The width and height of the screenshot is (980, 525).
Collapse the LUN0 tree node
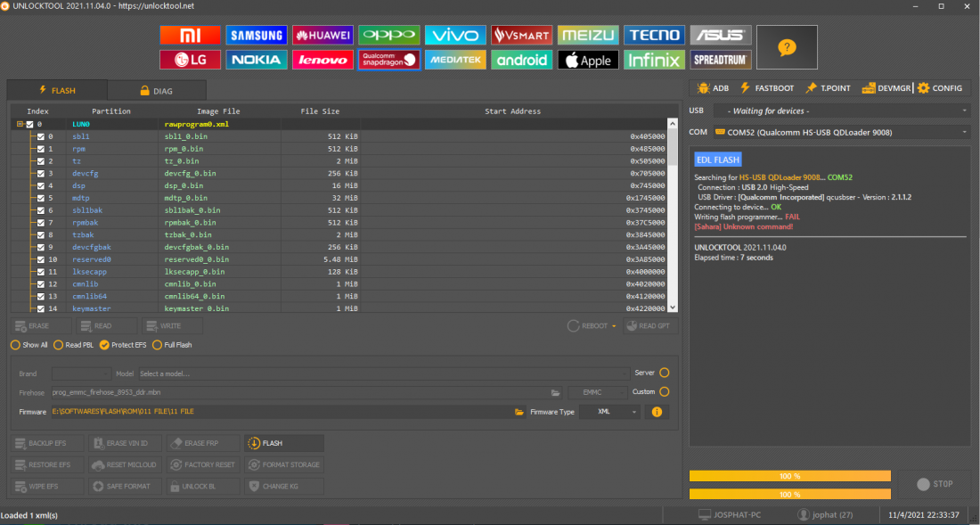point(20,125)
